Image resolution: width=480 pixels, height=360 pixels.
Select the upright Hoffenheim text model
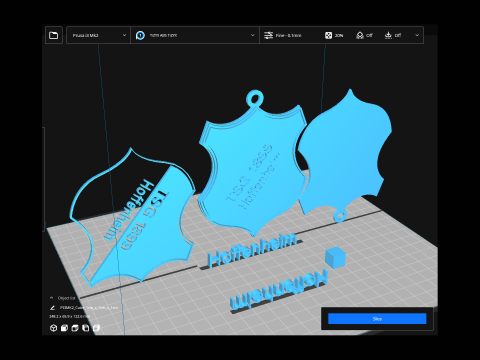(x=252, y=249)
